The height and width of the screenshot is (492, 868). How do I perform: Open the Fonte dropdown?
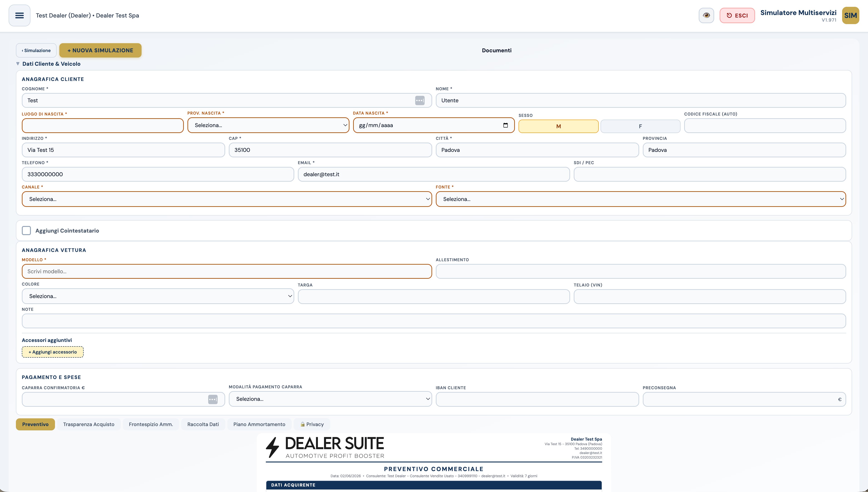pyautogui.click(x=641, y=199)
